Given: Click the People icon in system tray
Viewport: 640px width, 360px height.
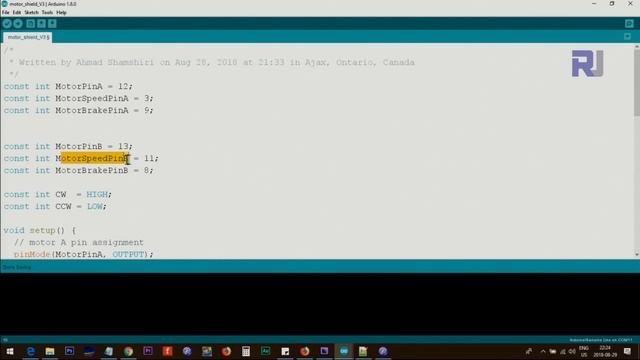Looking at the screenshot, I should [529, 351].
